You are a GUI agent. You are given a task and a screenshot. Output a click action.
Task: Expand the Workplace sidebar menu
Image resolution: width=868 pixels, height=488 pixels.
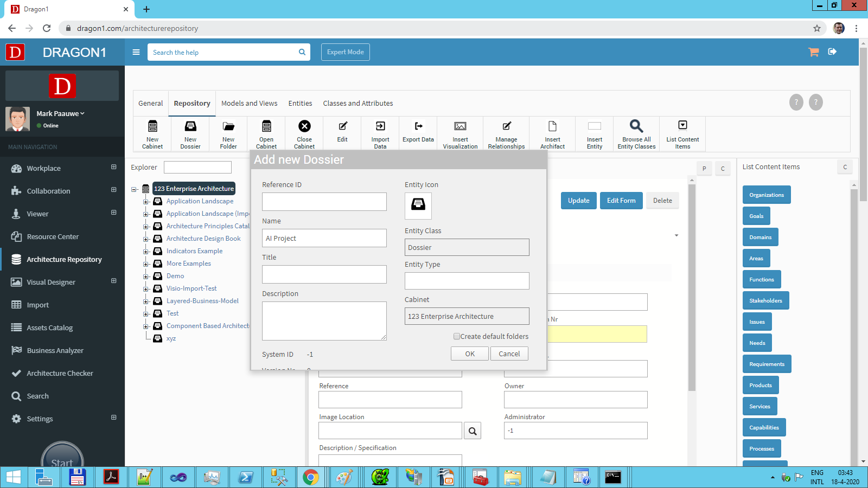click(x=113, y=168)
